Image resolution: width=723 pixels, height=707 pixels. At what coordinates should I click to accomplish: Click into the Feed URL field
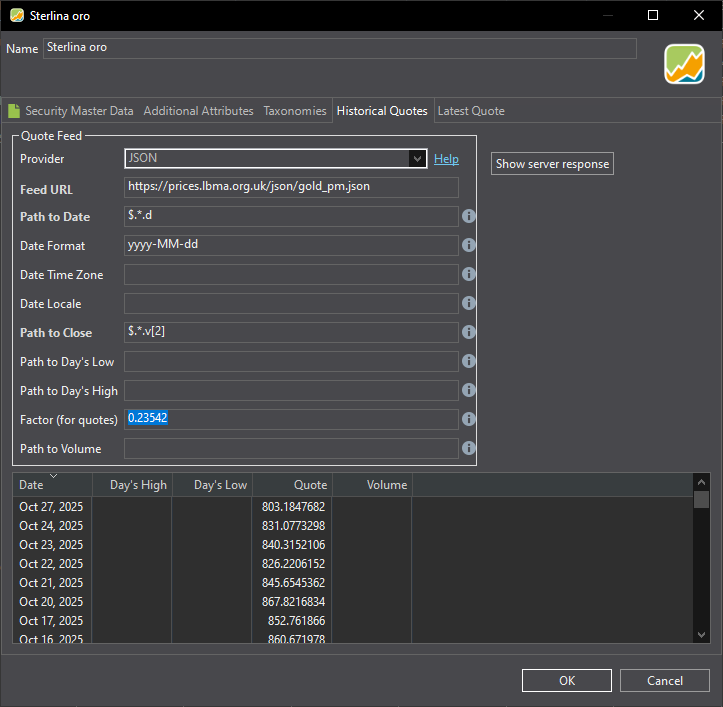[291, 187]
